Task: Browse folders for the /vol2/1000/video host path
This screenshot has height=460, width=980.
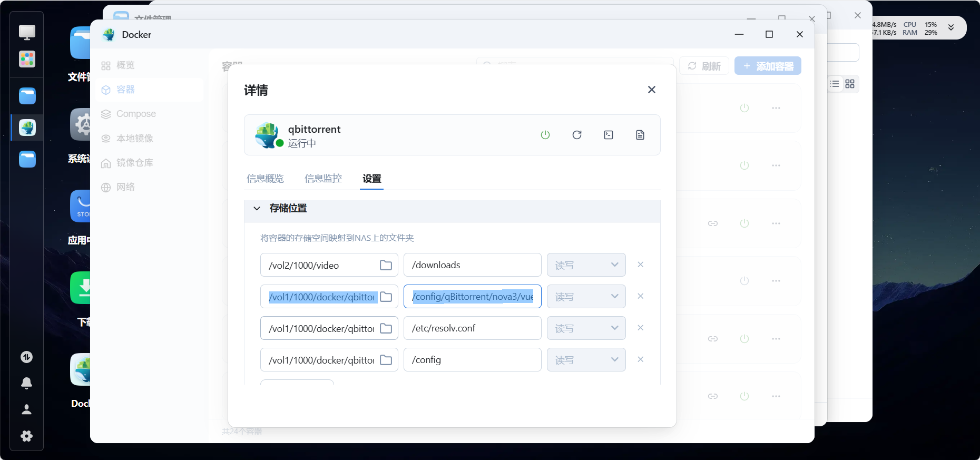Action: coord(386,265)
